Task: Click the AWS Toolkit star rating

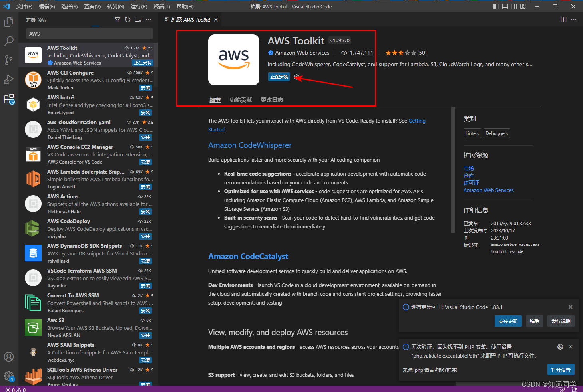Action: tap(406, 53)
